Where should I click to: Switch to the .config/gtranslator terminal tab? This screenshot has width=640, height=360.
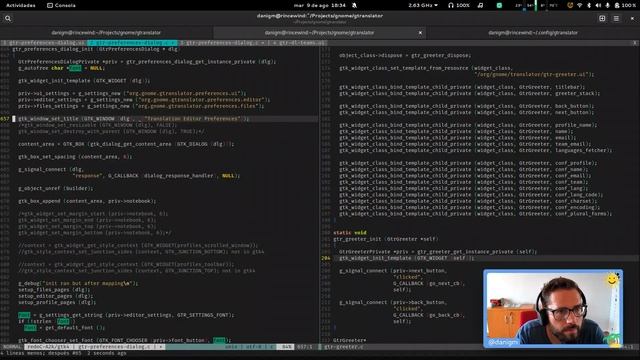coord(533,33)
